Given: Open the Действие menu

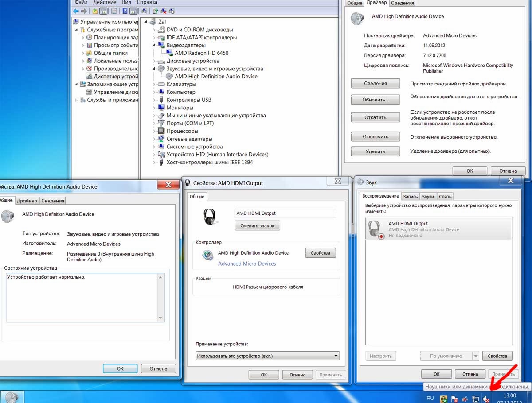Looking at the screenshot, I should click(x=105, y=2).
